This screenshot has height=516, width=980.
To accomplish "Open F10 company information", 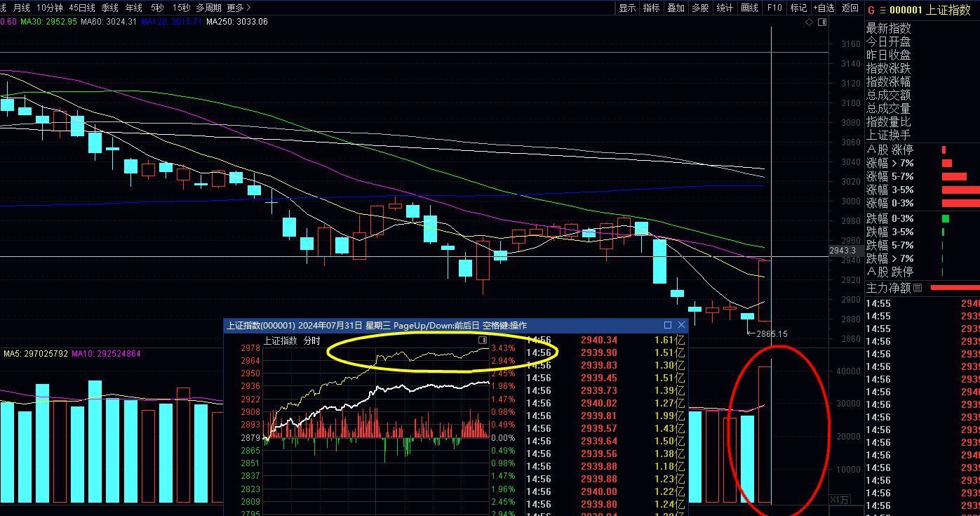I will click(774, 8).
